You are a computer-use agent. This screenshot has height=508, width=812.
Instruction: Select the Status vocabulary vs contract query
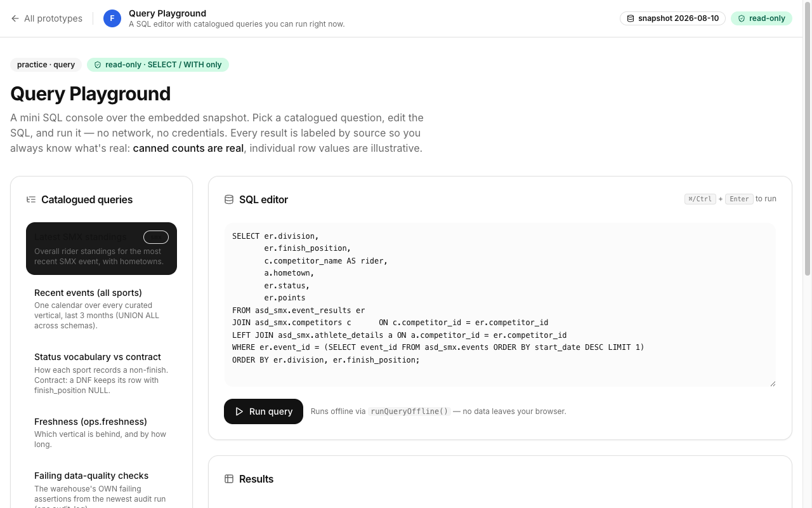[x=101, y=373]
